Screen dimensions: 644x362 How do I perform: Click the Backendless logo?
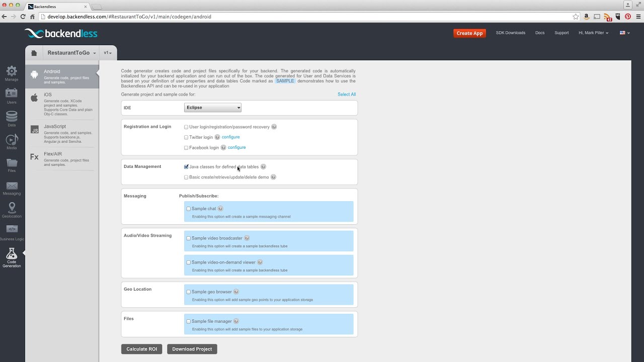pos(61,34)
